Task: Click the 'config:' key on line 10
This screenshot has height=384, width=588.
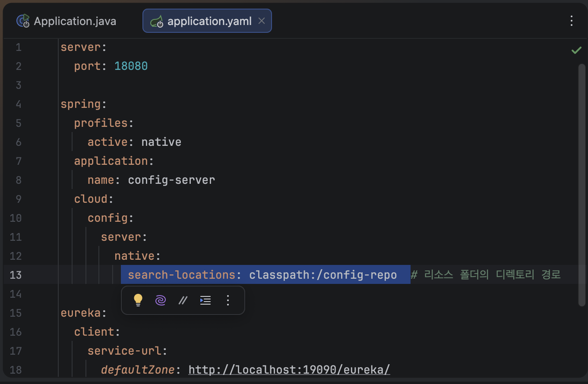Action: [x=111, y=218]
